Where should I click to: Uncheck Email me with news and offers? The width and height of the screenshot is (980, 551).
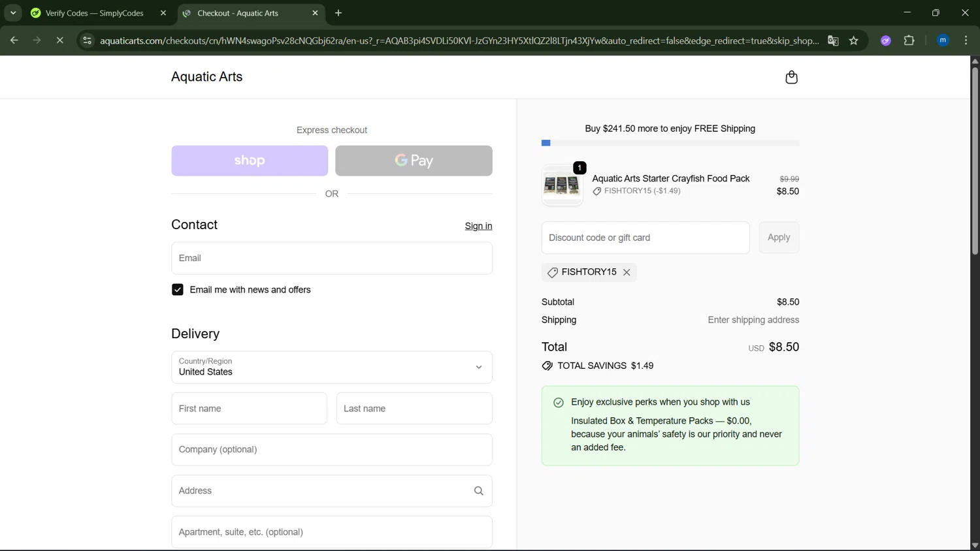click(x=178, y=290)
